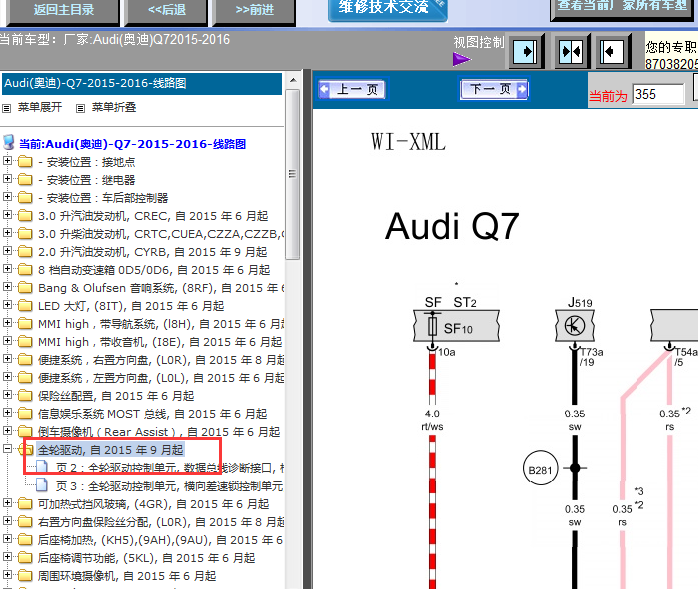Expand 安装位置：继电器 node
The width and height of the screenshot is (698, 589).
pos(7,179)
